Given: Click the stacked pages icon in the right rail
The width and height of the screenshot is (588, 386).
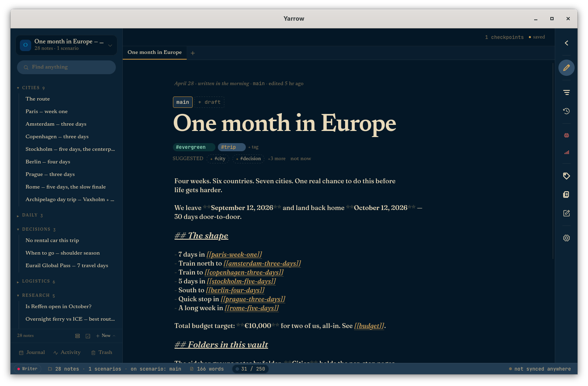Looking at the screenshot, I should tap(567, 195).
